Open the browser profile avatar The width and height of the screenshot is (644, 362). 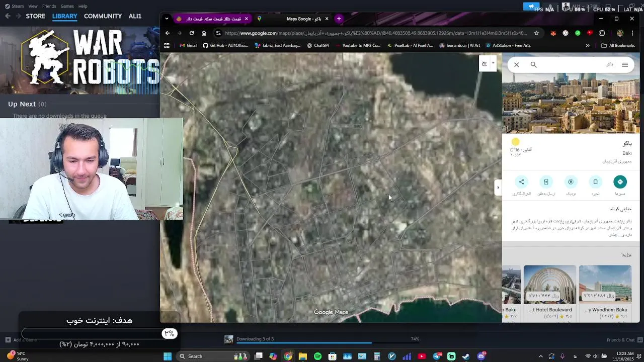[x=620, y=33]
